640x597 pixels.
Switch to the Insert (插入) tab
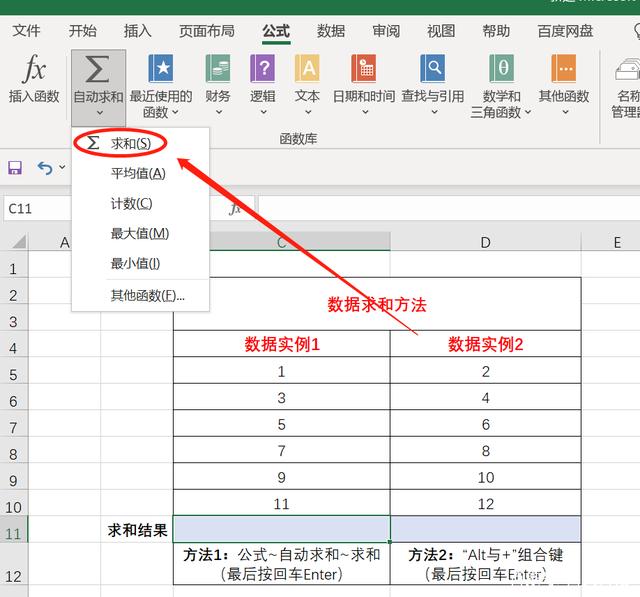138,31
